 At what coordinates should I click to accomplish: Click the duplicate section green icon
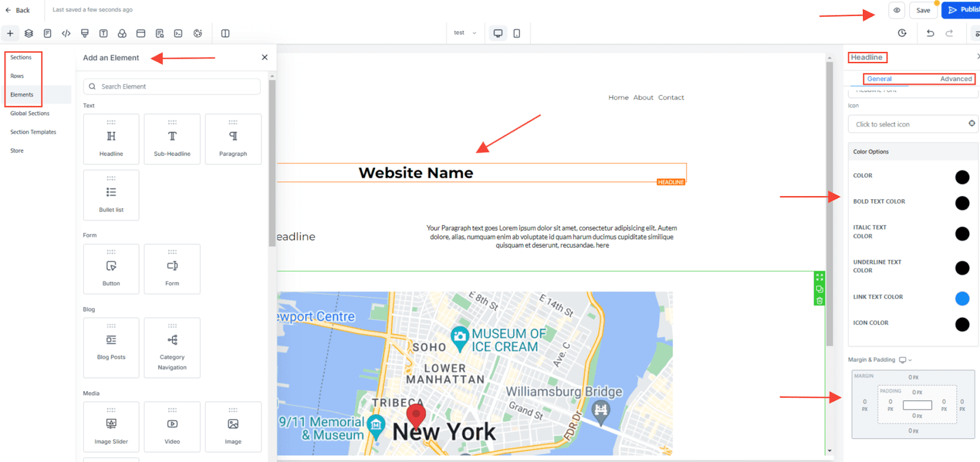tap(820, 289)
